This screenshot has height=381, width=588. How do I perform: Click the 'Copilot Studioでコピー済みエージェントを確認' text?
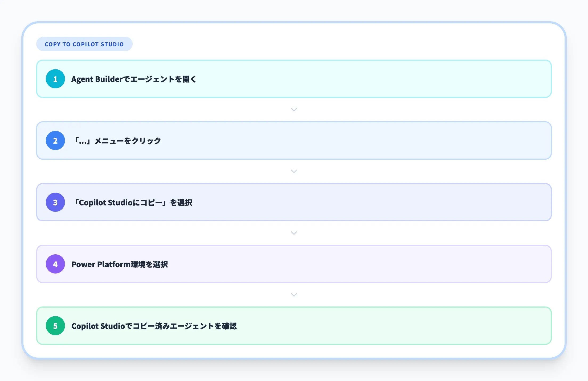point(154,326)
